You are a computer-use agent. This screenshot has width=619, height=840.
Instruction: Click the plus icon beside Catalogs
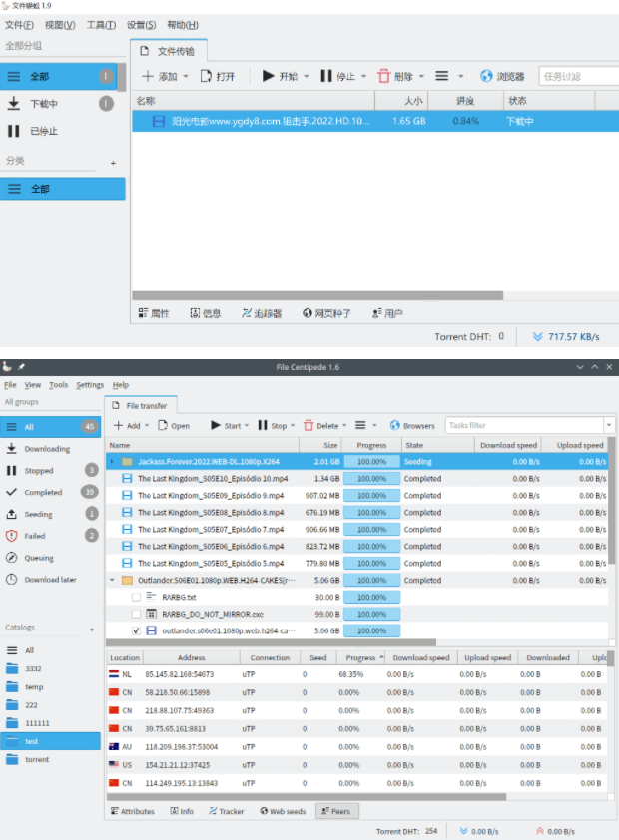pyautogui.click(x=92, y=630)
